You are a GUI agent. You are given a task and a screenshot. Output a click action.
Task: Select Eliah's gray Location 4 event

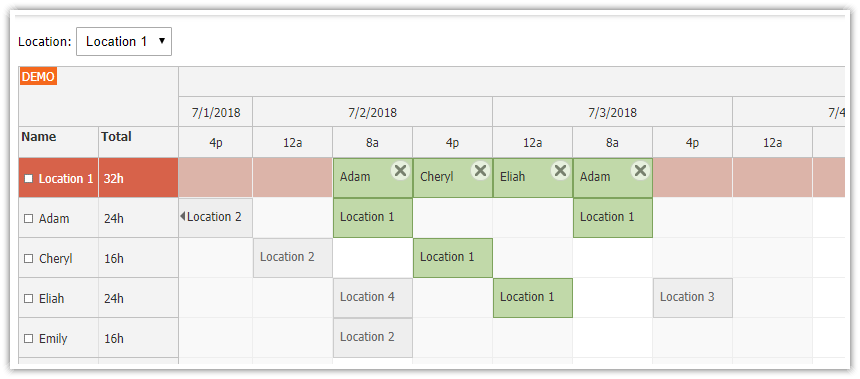pos(373,298)
